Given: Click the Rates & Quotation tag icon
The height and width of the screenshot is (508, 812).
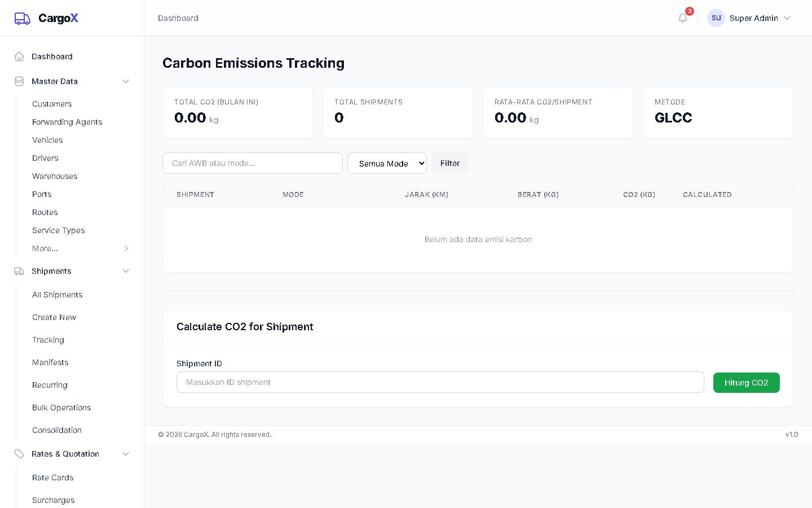Looking at the screenshot, I should (x=19, y=454).
